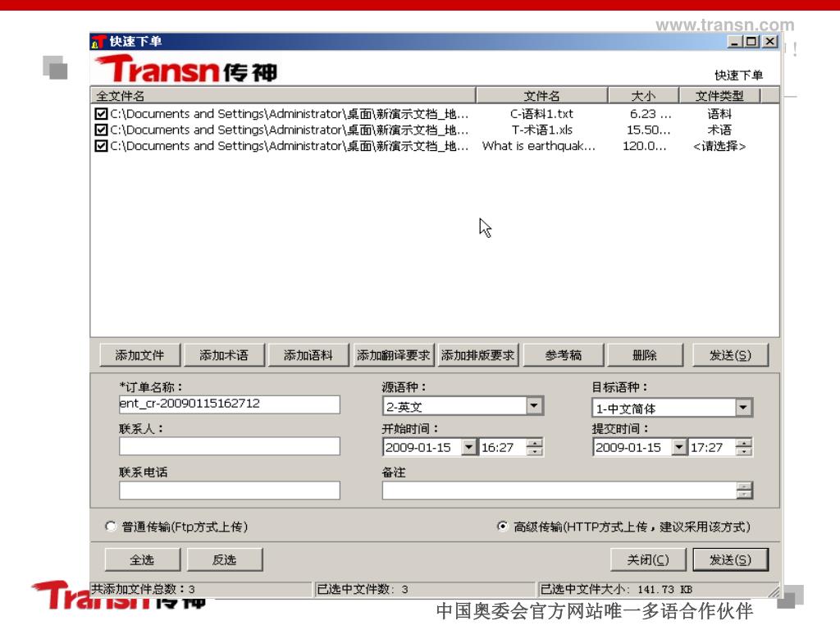
Task: Select 高级传输 HTTP upload radio option
Action: click(502, 527)
